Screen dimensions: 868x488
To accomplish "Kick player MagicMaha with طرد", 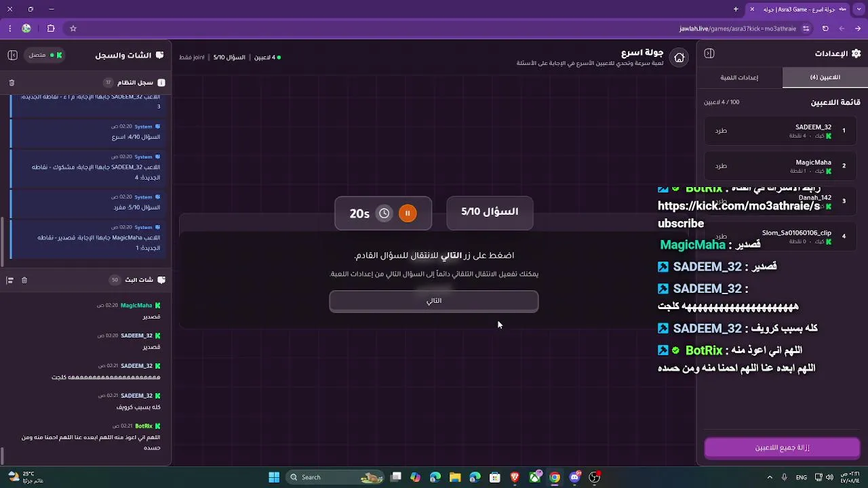I will (x=721, y=165).
